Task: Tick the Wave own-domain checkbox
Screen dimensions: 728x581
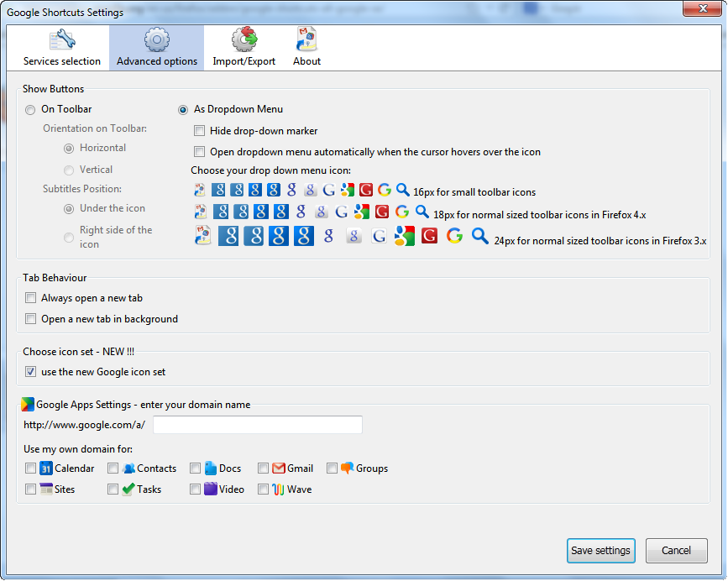Action: point(264,489)
